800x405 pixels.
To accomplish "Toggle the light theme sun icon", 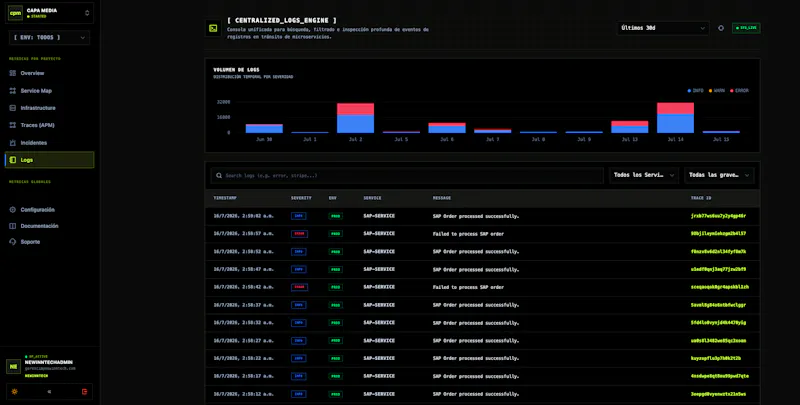I will tap(14, 392).
